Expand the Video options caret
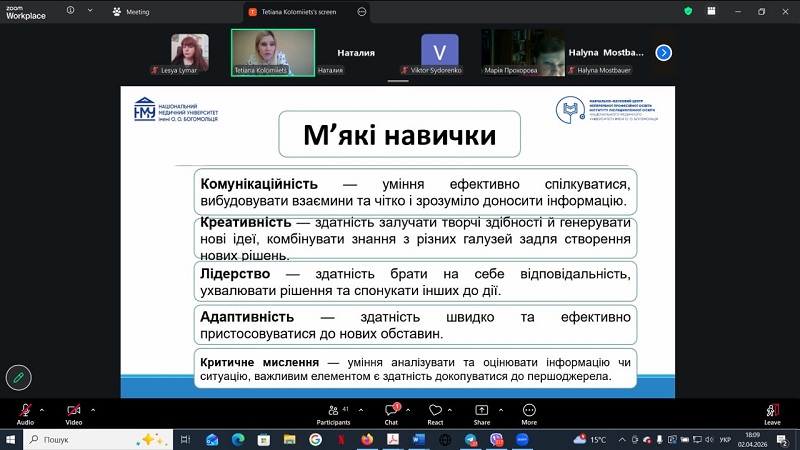Image resolution: width=800 pixels, height=450 pixels. click(93, 408)
